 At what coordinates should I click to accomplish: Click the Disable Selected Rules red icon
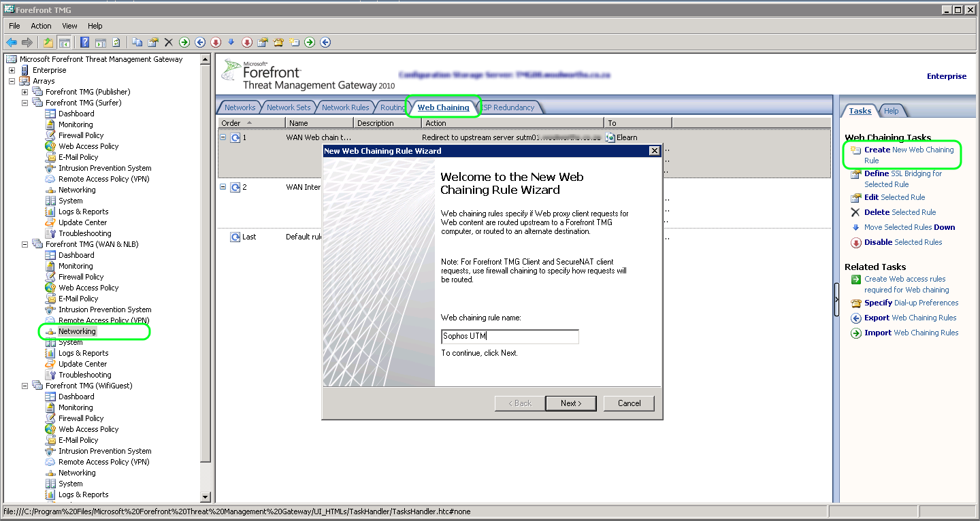click(x=856, y=242)
